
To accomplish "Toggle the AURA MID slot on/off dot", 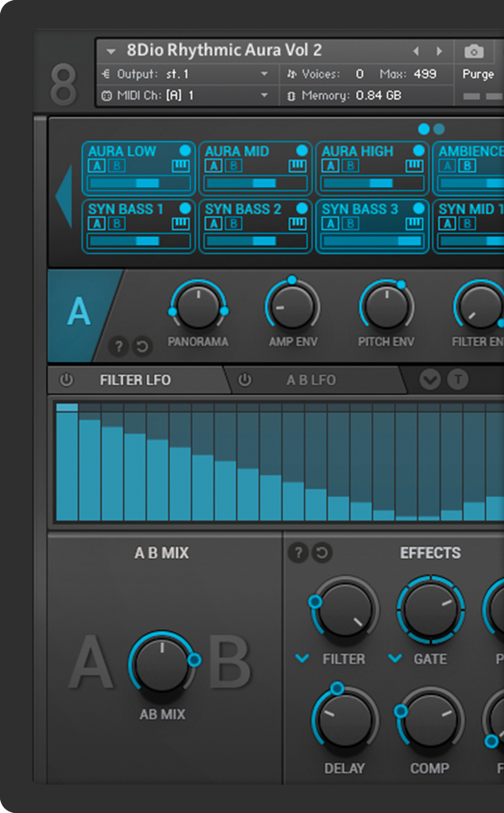I will (302, 151).
